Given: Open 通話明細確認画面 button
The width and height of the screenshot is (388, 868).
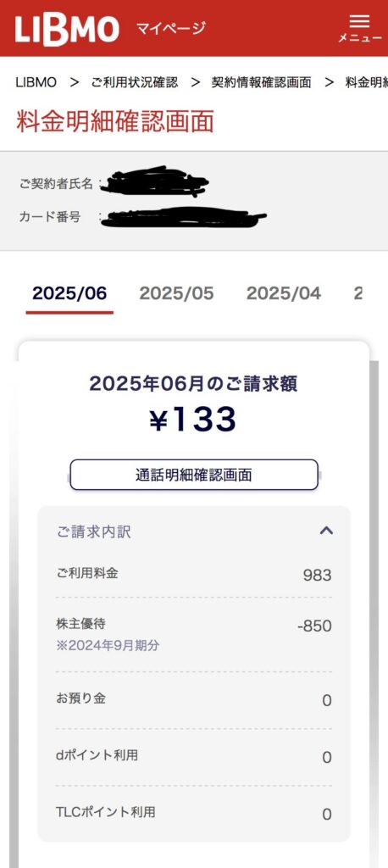Looking at the screenshot, I should coord(194,475).
